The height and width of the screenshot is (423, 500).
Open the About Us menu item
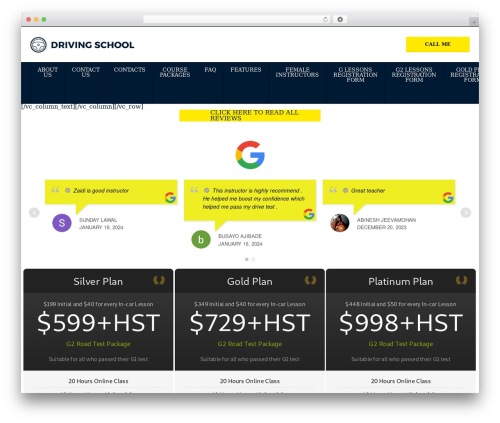[x=47, y=72]
